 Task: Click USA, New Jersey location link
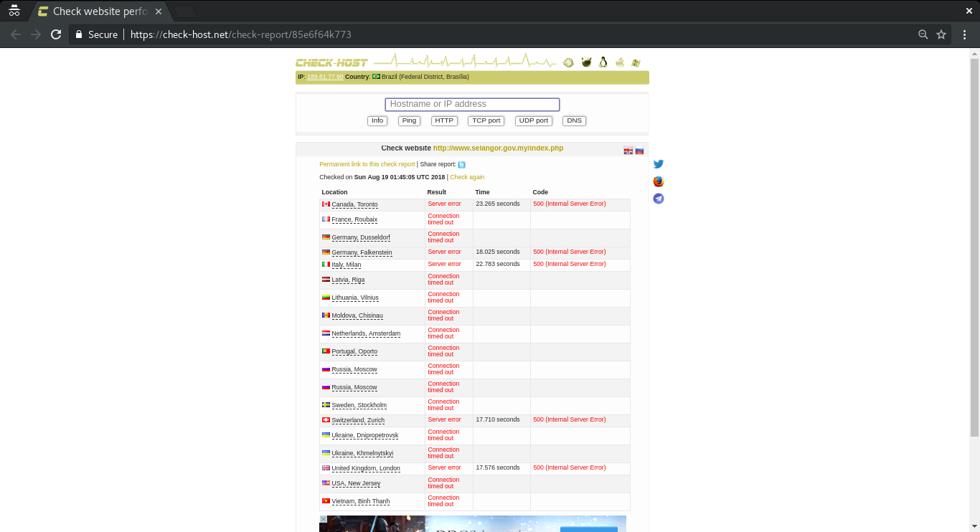(356, 484)
